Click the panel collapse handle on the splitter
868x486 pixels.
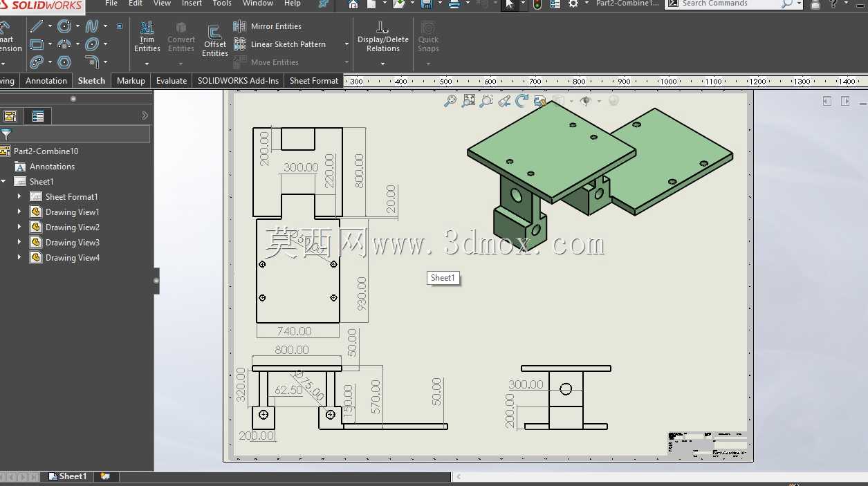[156, 281]
